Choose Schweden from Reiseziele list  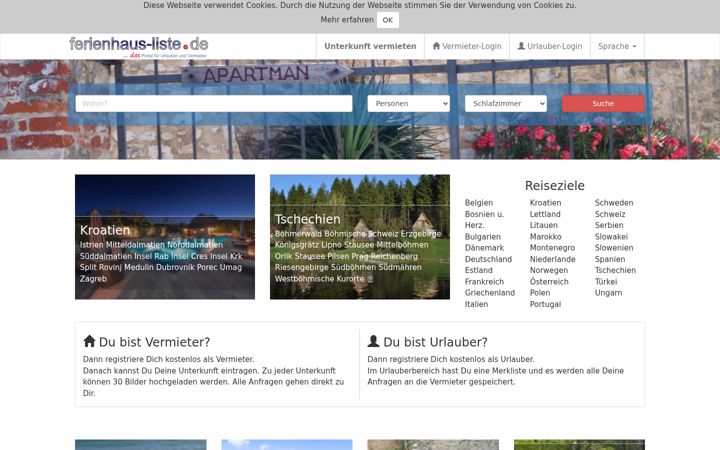tap(614, 203)
